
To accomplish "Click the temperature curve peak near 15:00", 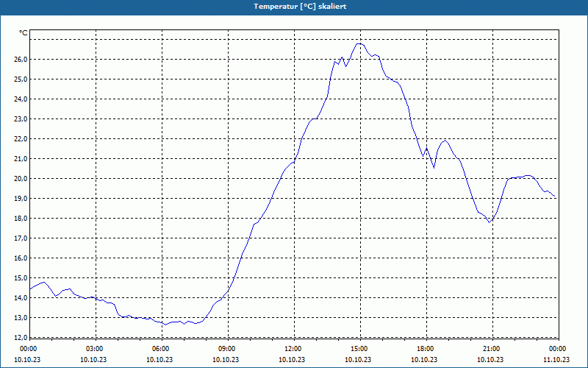I will [x=359, y=43].
